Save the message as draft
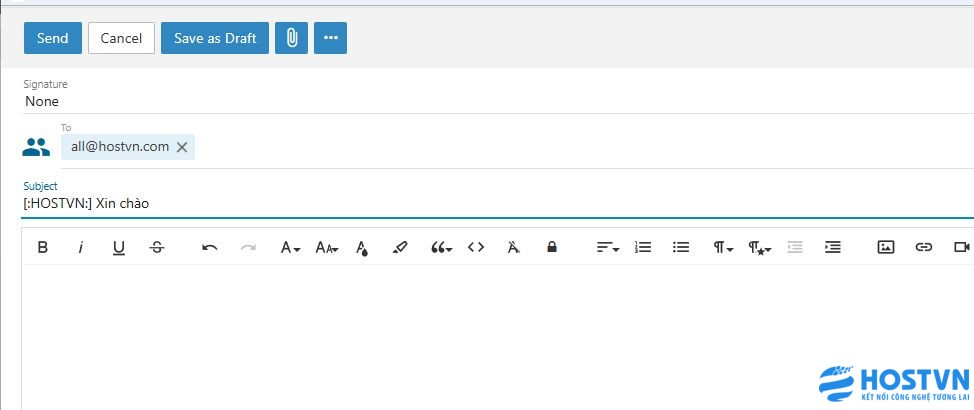Image resolution: width=974 pixels, height=410 pixels. pos(215,38)
